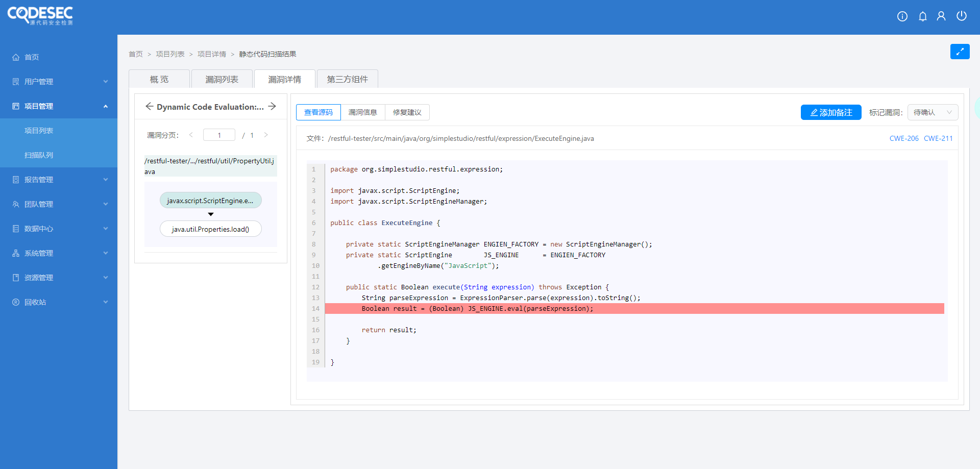Click the 用户管理 sidebar icon
This screenshot has height=469, width=980.
point(16,82)
